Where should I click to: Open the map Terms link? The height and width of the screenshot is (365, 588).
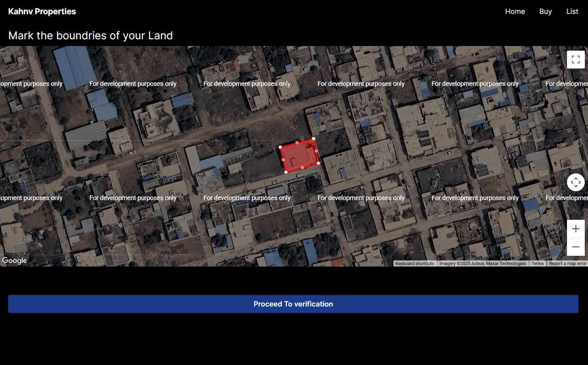(537, 264)
